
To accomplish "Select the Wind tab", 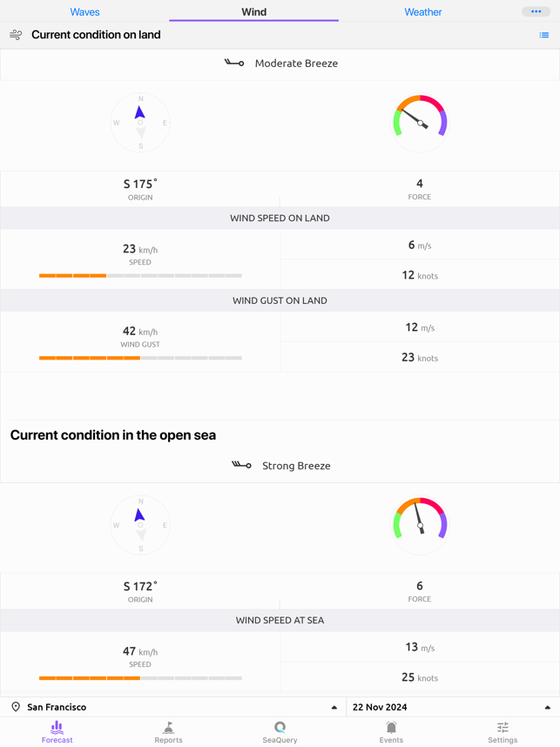I will coord(253,12).
